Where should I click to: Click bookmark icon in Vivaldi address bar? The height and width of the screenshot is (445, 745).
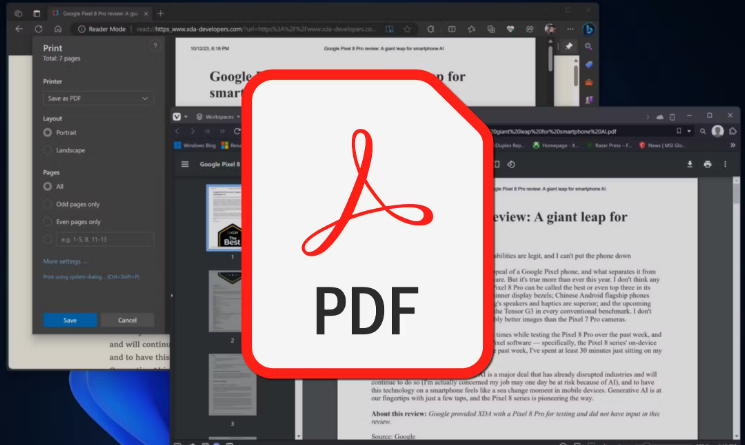click(x=679, y=131)
